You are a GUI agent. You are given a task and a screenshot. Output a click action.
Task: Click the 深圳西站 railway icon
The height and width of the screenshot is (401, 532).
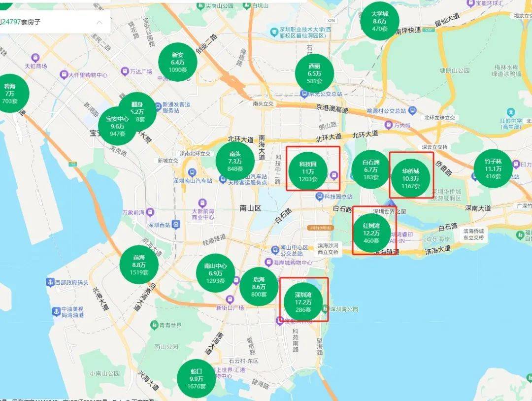pyautogui.click(x=176, y=224)
